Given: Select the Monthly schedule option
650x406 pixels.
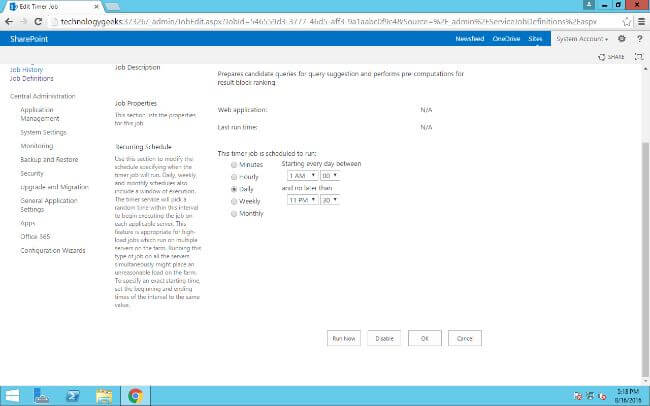Looking at the screenshot, I should 234,214.
